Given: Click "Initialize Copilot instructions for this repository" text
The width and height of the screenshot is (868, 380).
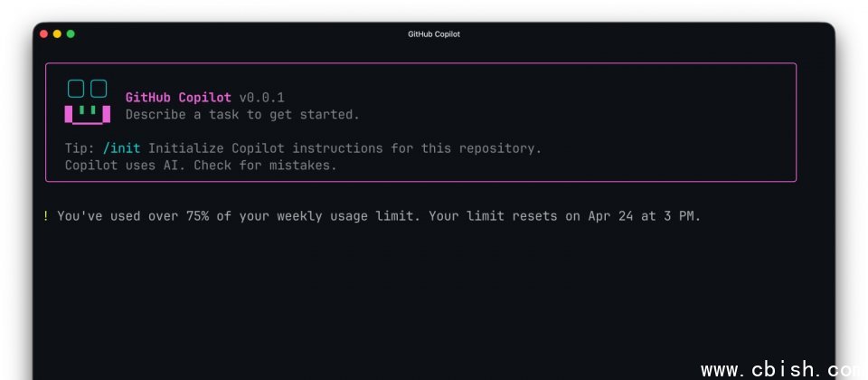Looking at the screenshot, I should (x=344, y=148).
